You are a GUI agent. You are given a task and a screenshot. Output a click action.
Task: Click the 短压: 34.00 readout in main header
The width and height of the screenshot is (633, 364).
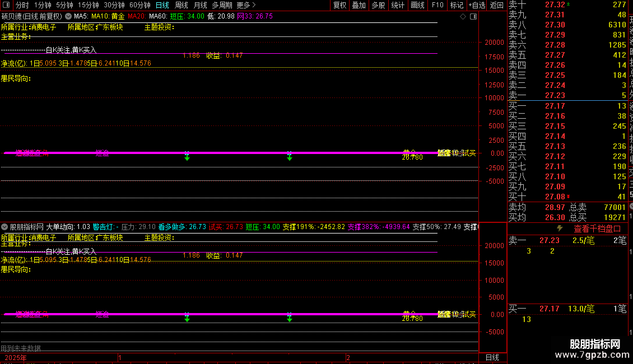coord(187,16)
